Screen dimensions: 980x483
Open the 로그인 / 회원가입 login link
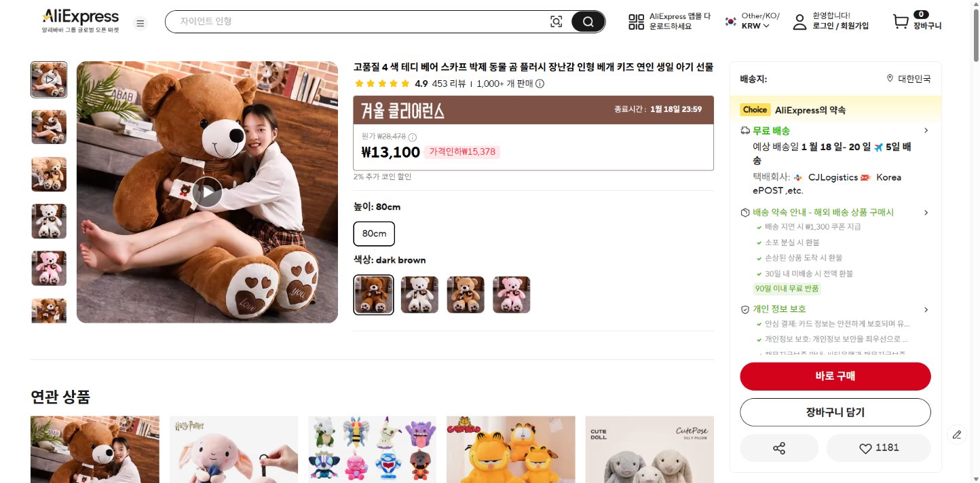click(x=840, y=26)
